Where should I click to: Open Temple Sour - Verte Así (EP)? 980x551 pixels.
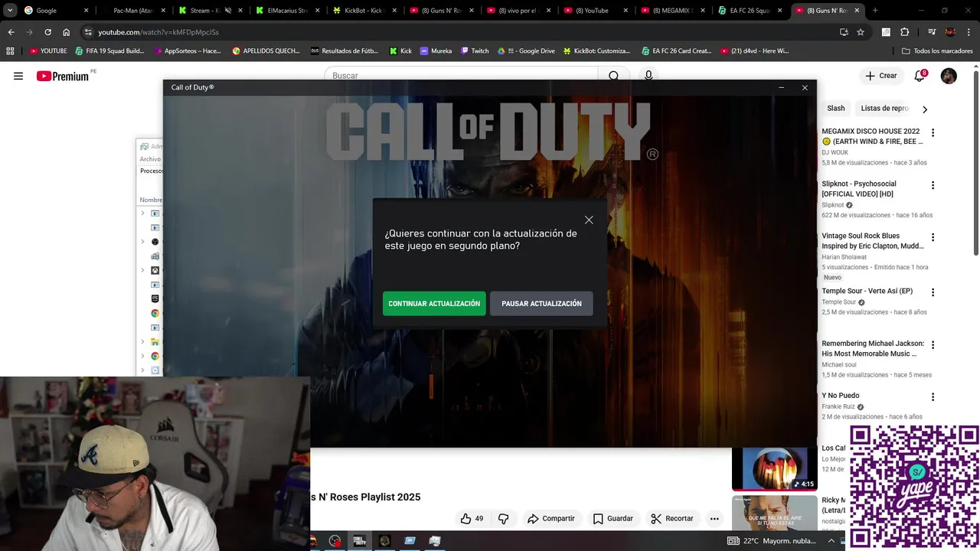coord(867,291)
